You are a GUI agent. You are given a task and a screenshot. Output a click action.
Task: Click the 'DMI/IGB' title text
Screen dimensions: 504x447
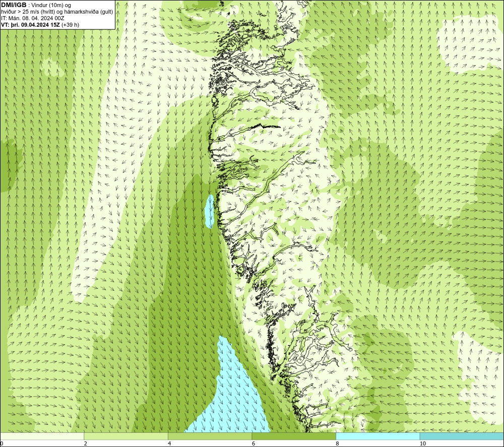click(x=14, y=5)
